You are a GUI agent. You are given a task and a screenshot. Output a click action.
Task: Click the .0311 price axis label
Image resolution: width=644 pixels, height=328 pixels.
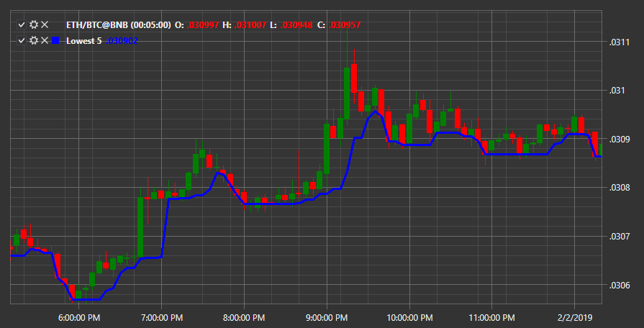click(x=617, y=42)
